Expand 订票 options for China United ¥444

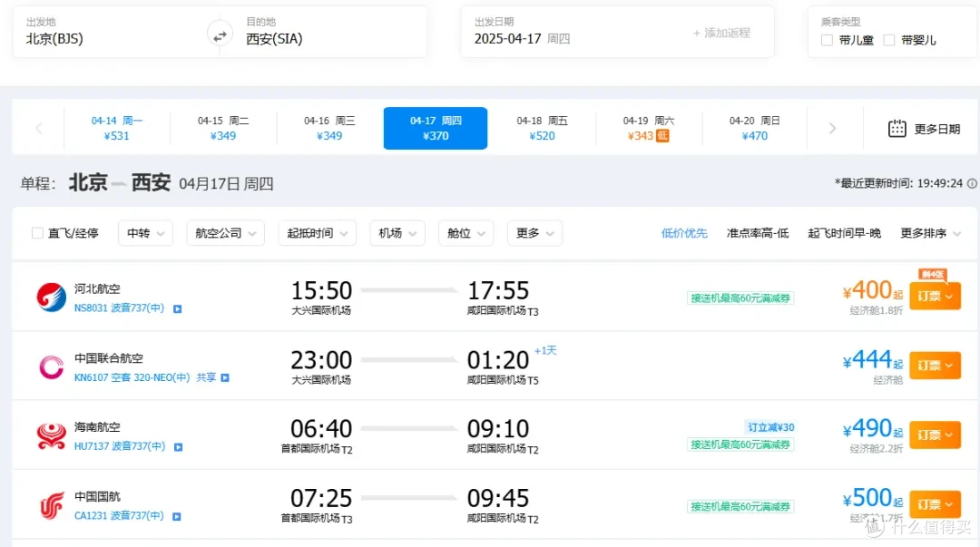click(x=935, y=366)
